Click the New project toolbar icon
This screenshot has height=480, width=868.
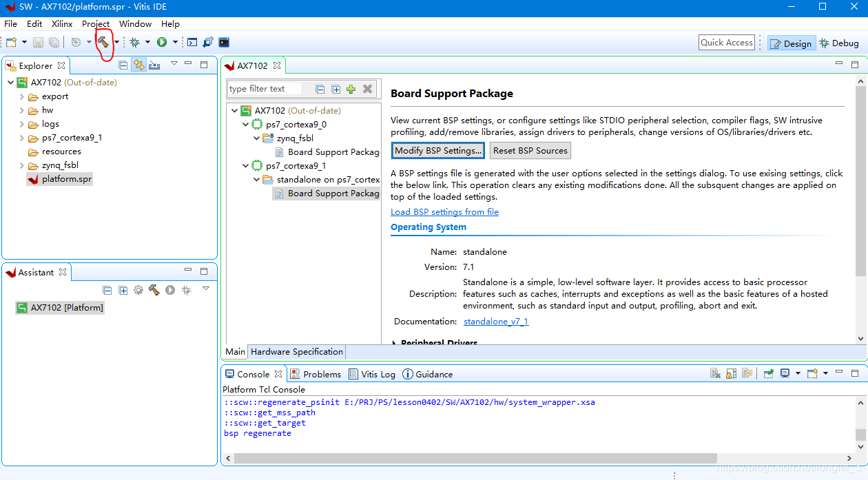coord(11,42)
